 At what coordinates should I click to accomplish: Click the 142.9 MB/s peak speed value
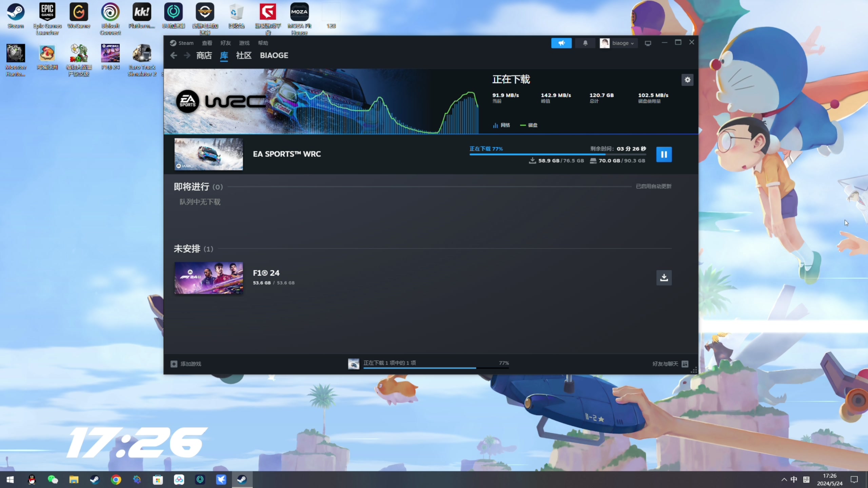(556, 95)
